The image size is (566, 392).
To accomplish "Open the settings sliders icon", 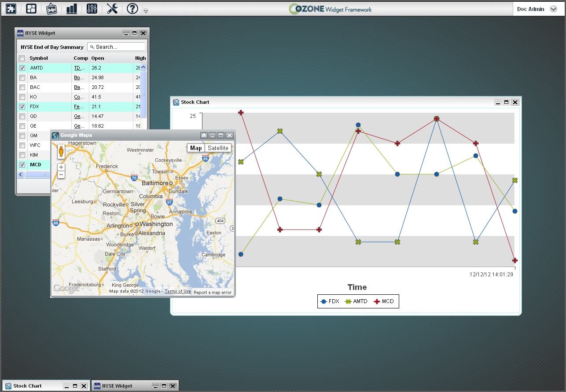I will pos(92,9).
